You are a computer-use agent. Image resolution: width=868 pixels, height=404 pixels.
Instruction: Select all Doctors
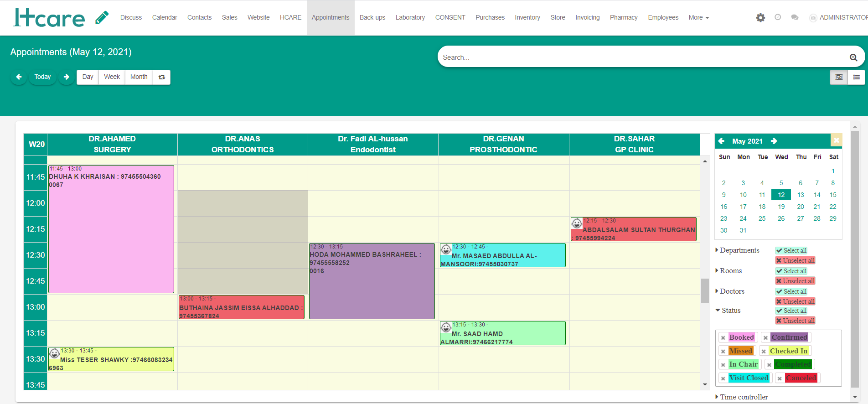pyautogui.click(x=791, y=291)
